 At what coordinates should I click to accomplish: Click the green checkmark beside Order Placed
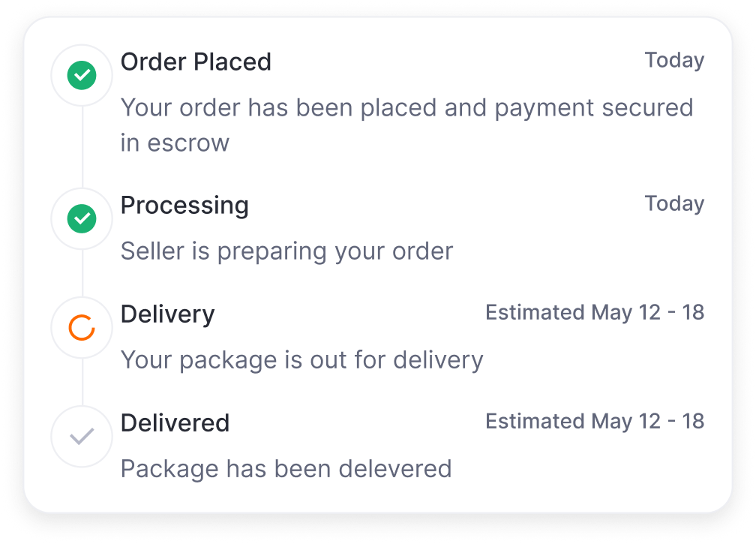pos(81,75)
